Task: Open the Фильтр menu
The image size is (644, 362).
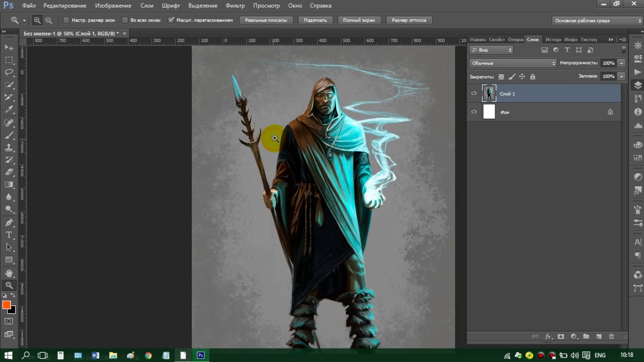Action: point(235,6)
